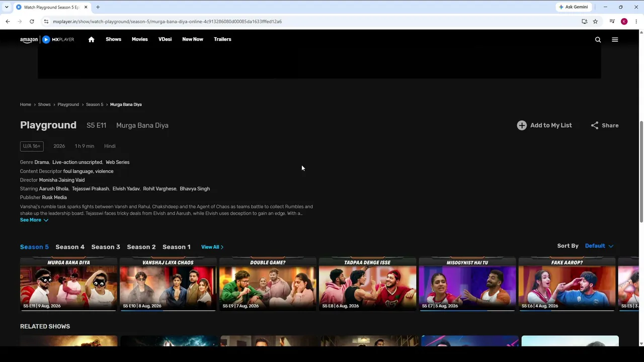
Task: Open the Movies menu
Action: (140, 39)
